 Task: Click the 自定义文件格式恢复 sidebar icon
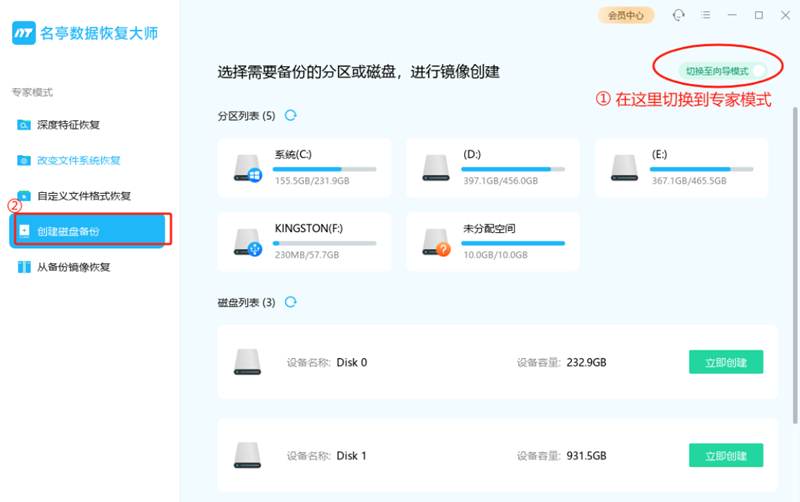(23, 196)
